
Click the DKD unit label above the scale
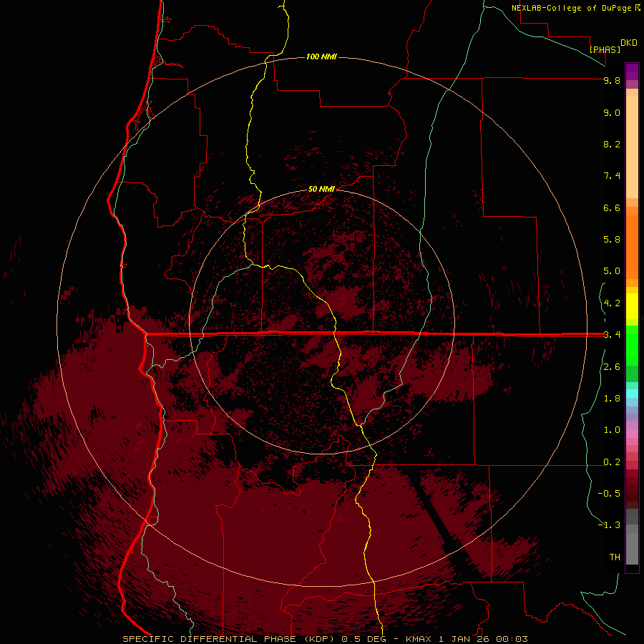[x=629, y=42]
